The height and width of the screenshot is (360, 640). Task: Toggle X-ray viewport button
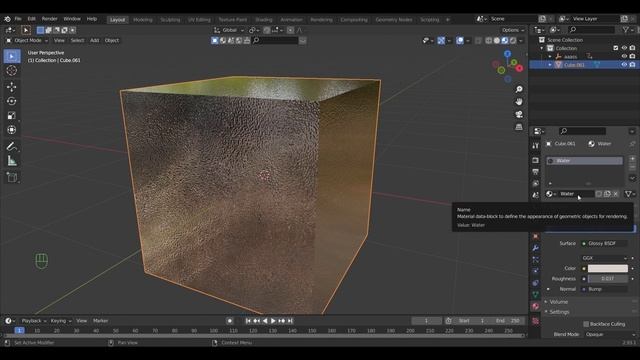point(478,40)
